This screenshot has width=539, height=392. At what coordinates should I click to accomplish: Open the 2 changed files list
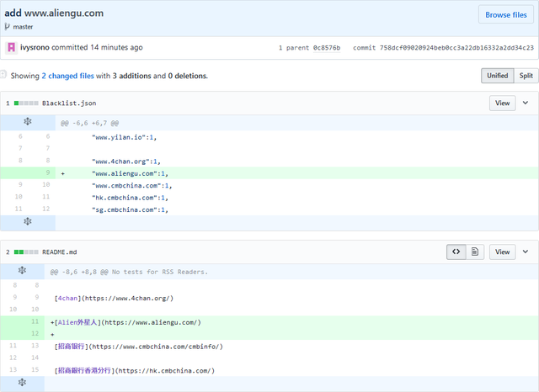pos(67,76)
